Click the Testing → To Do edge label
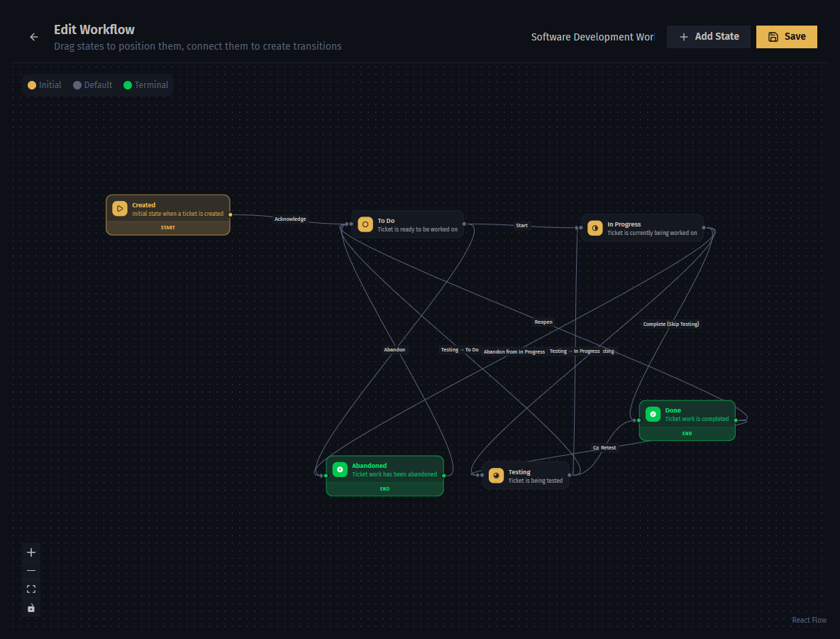Image resolution: width=840 pixels, height=639 pixels. (460, 350)
